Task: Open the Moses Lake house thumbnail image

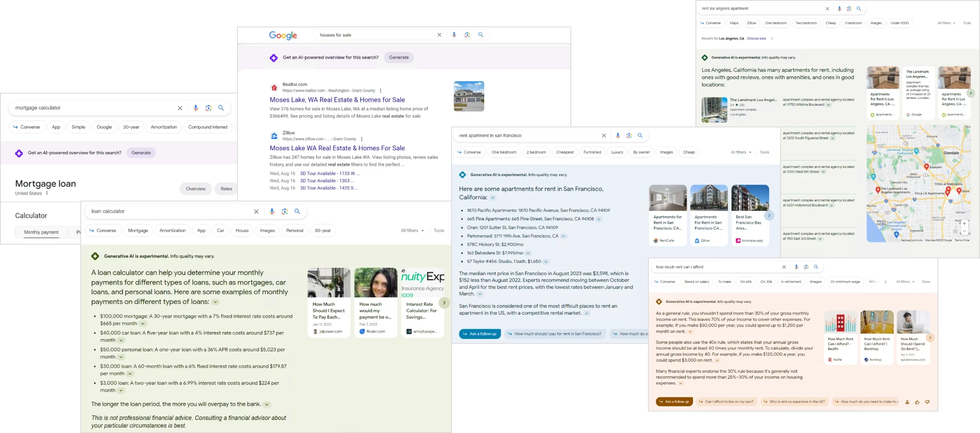Action: (x=469, y=97)
